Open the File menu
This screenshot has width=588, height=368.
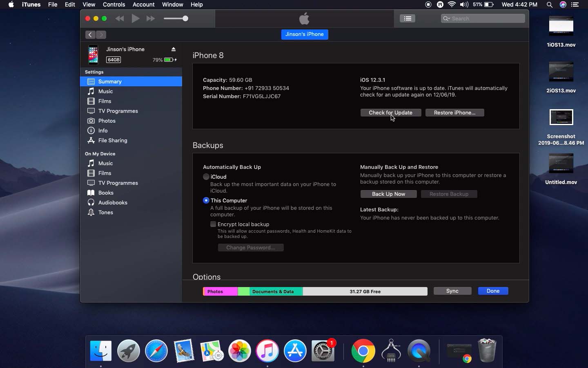tap(53, 4)
